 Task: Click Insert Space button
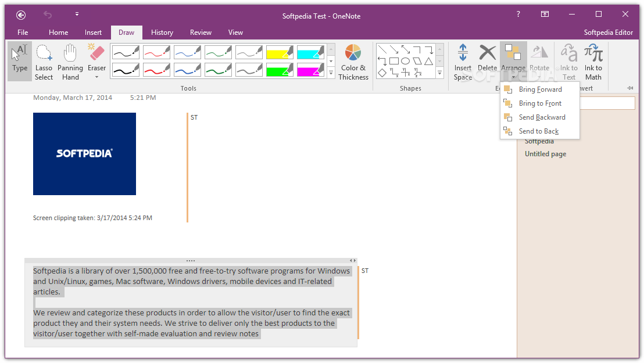coord(463,62)
